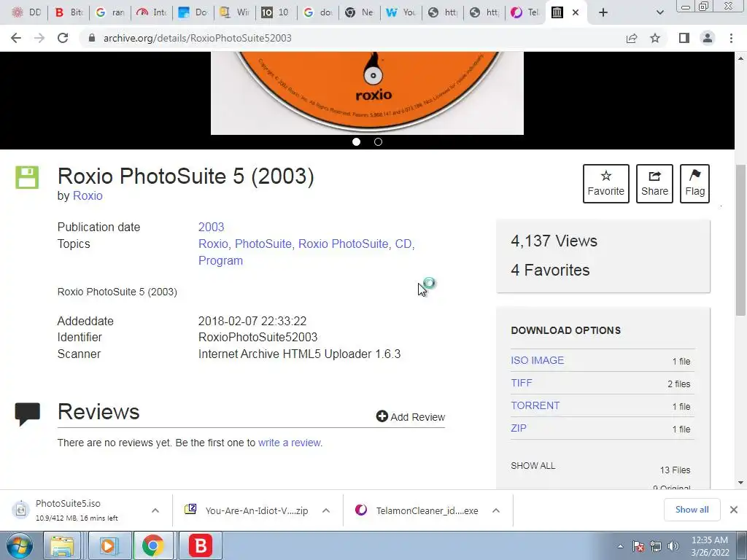Switch to the 'Do' tab

(193, 12)
